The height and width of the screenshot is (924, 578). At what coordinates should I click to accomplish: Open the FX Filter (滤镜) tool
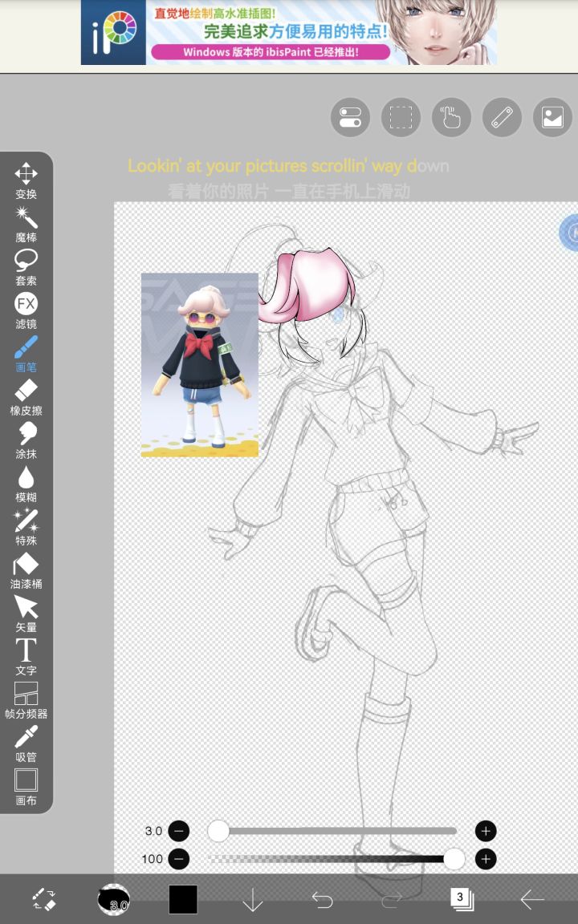[26, 311]
